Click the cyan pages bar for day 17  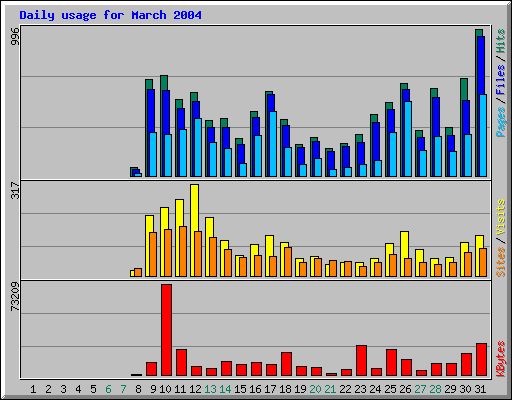(x=273, y=144)
